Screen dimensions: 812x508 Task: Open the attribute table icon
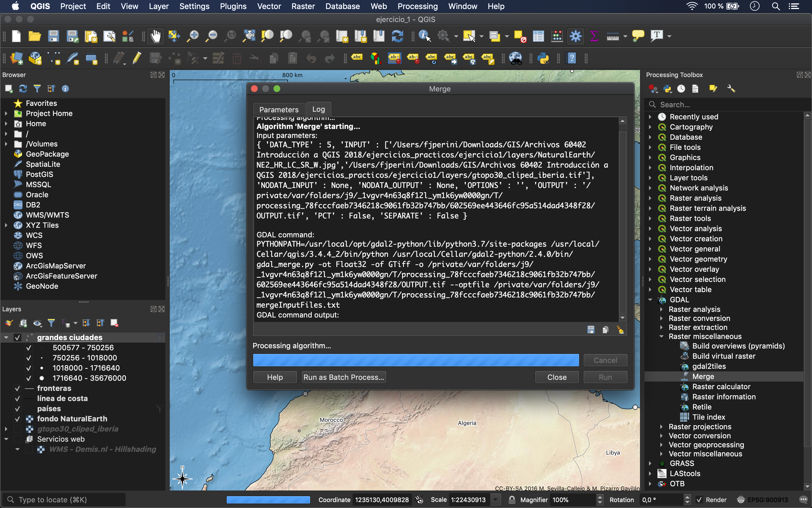(x=538, y=36)
